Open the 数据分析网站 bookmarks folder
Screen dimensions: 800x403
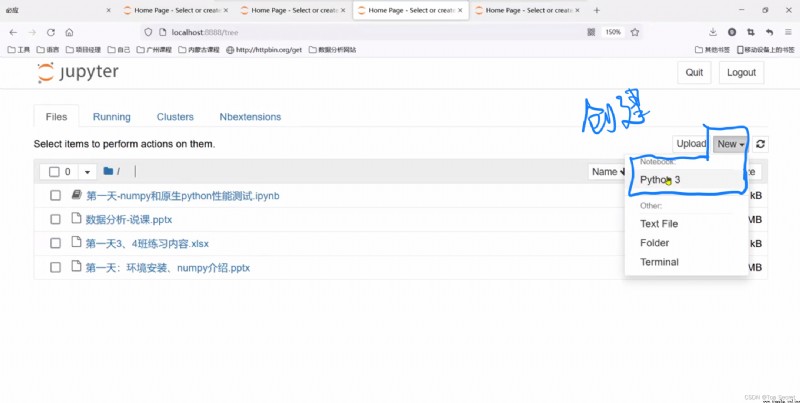click(x=333, y=49)
